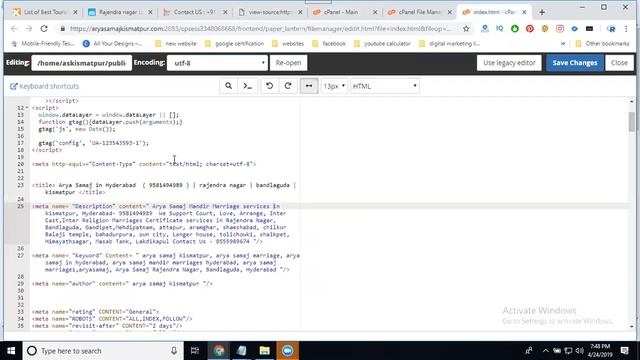The width and height of the screenshot is (640, 360).
Task: Click line 29 author meta tag
Action: pyautogui.click(x=122, y=284)
